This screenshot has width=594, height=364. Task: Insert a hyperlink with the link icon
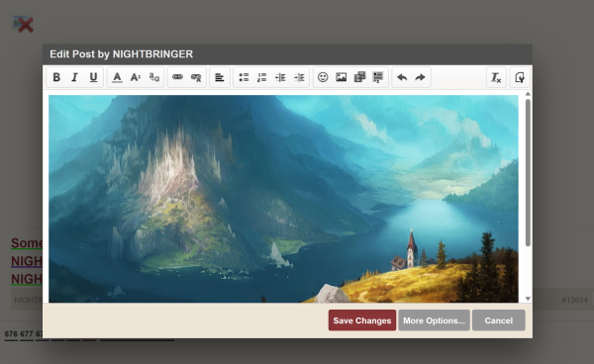point(177,77)
